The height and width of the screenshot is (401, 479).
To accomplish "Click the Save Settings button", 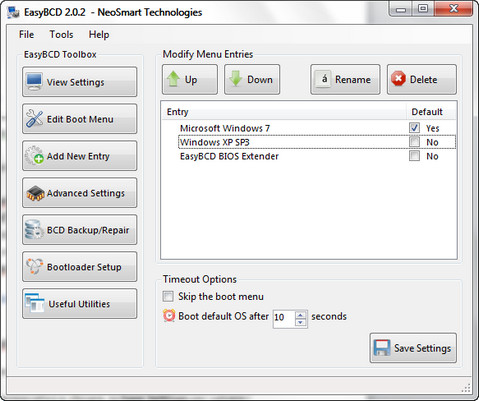I will [413, 348].
